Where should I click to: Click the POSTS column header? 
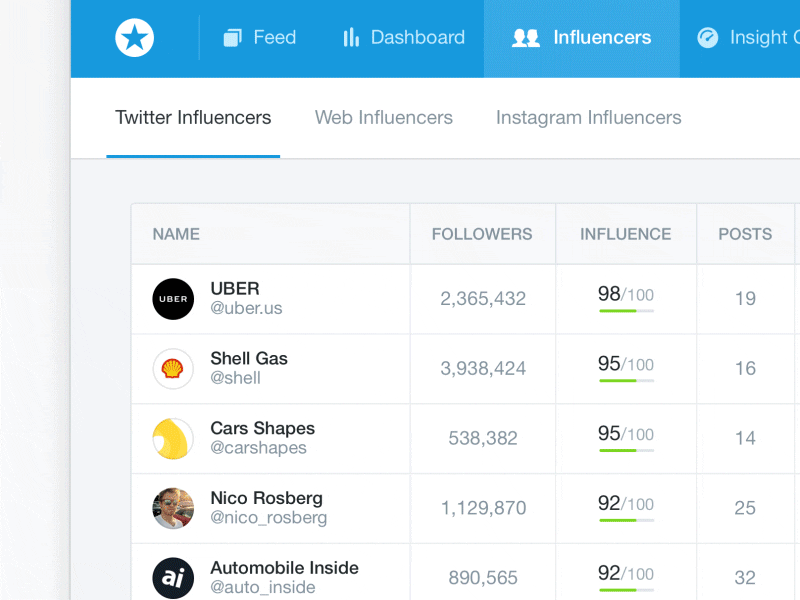pos(745,234)
